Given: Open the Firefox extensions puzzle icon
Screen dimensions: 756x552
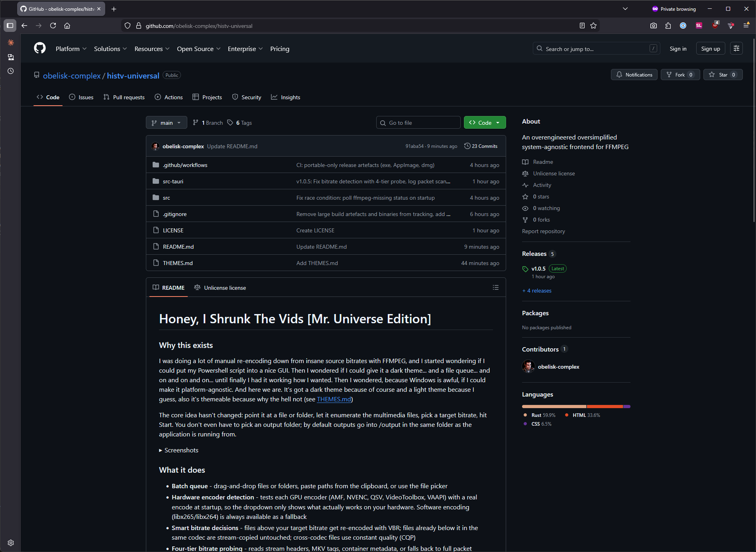Looking at the screenshot, I should click(x=668, y=26).
